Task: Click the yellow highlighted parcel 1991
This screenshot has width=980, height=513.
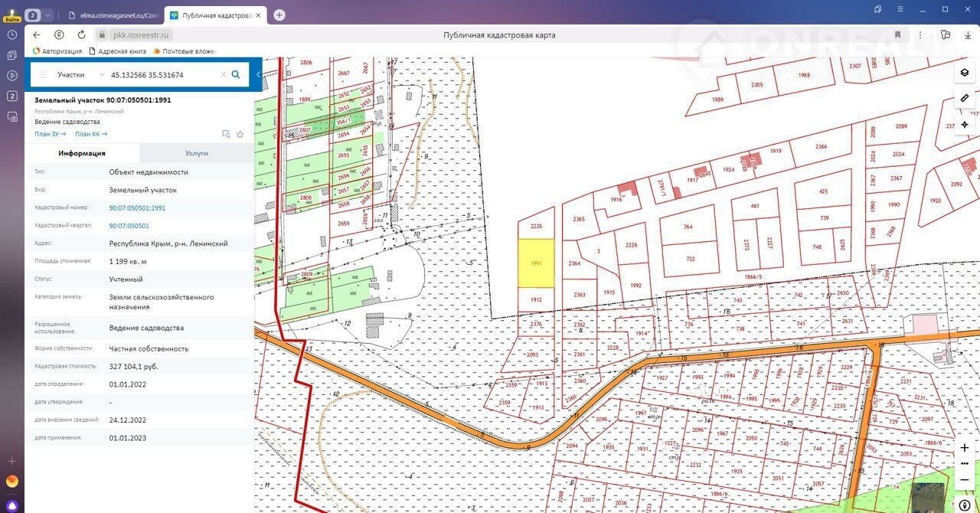Action: [536, 263]
